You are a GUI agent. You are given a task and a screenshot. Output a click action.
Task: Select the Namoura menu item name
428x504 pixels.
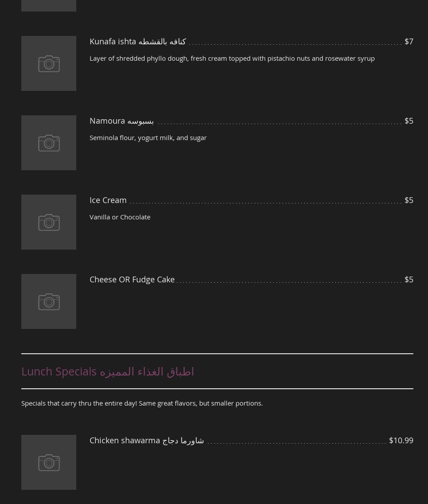click(x=122, y=121)
